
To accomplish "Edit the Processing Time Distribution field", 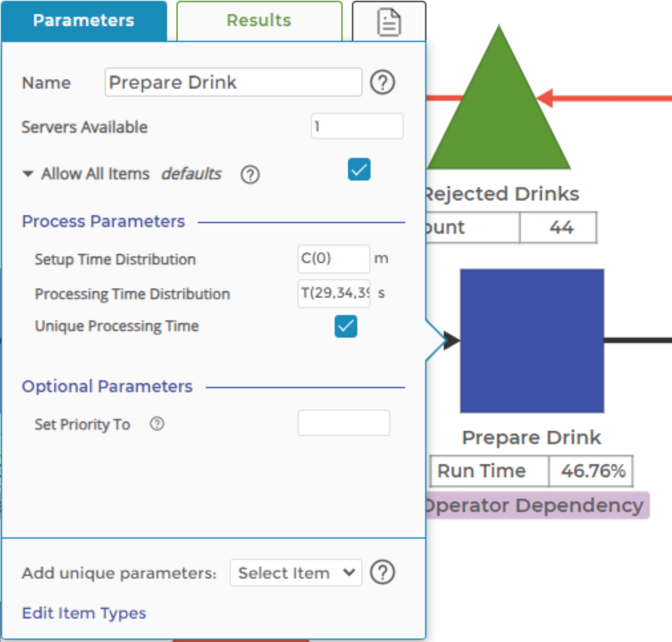I will [334, 293].
